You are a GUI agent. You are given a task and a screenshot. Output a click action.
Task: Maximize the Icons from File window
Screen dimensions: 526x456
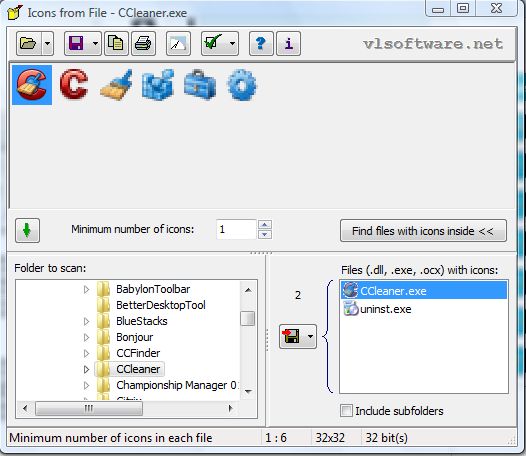click(x=463, y=8)
